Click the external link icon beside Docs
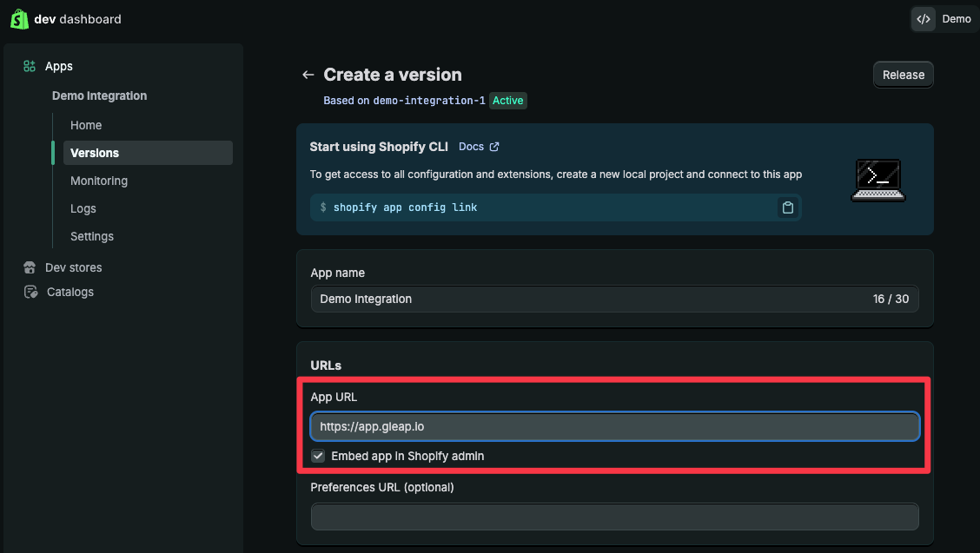 pos(494,147)
